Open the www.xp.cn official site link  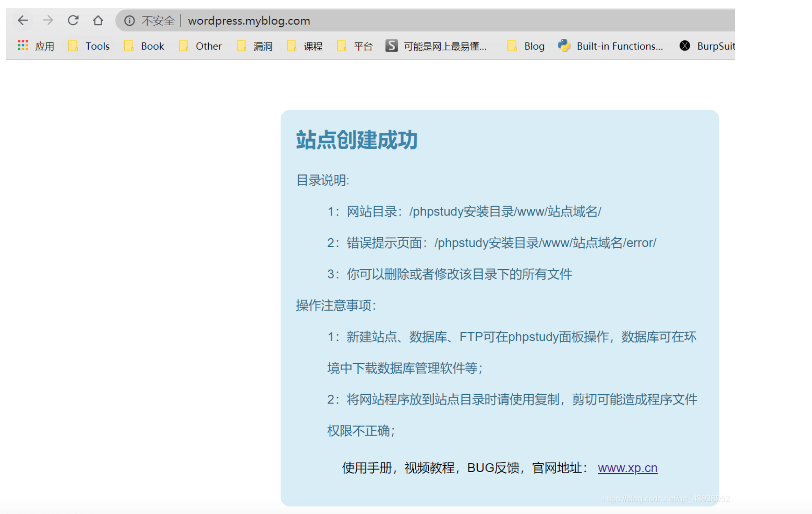point(628,468)
